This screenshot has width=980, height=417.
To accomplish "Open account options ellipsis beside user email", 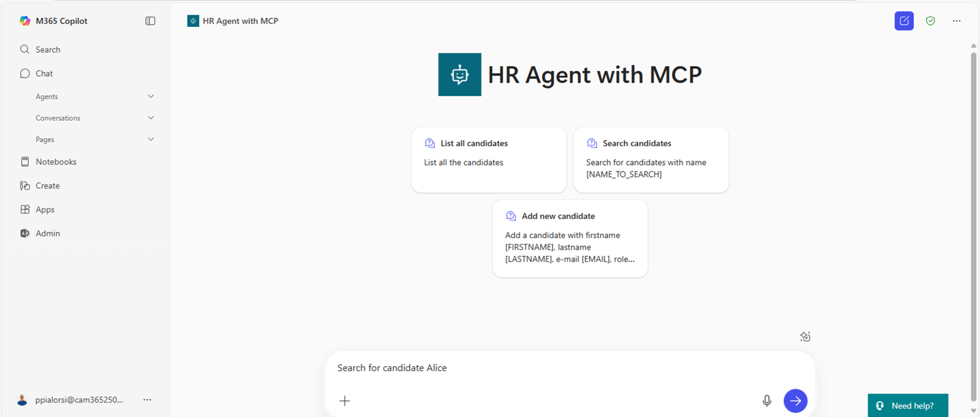I will (147, 400).
